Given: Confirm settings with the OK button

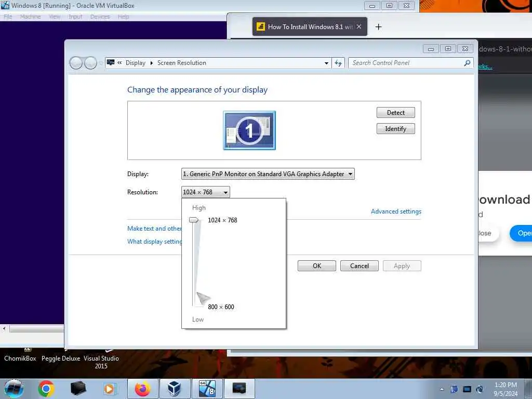Looking at the screenshot, I should [x=316, y=265].
